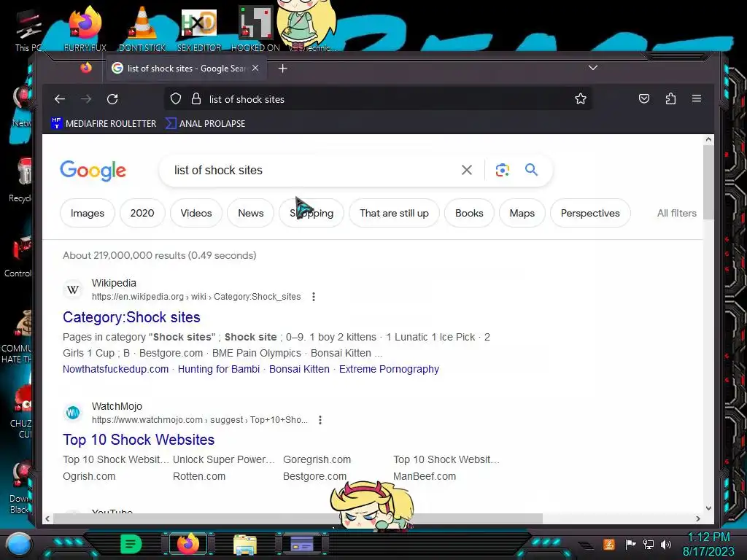The height and width of the screenshot is (560, 747).
Task: Open the purple window app on taskbar
Action: [x=302, y=544]
